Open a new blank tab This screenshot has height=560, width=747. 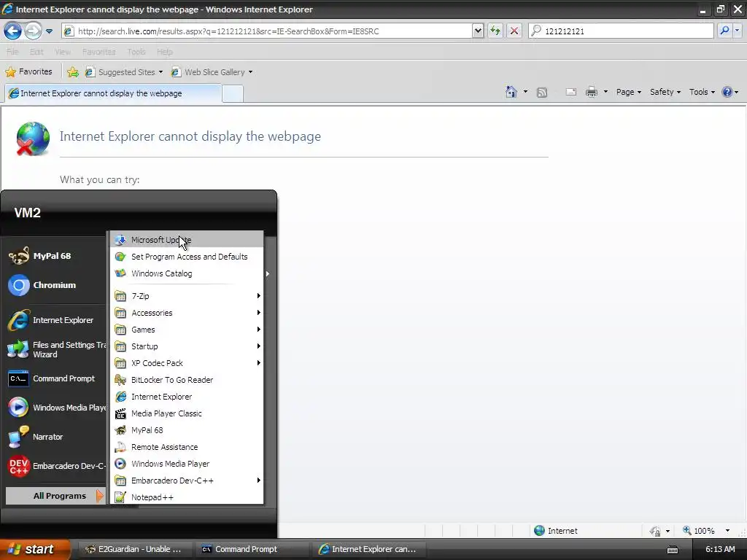[233, 93]
